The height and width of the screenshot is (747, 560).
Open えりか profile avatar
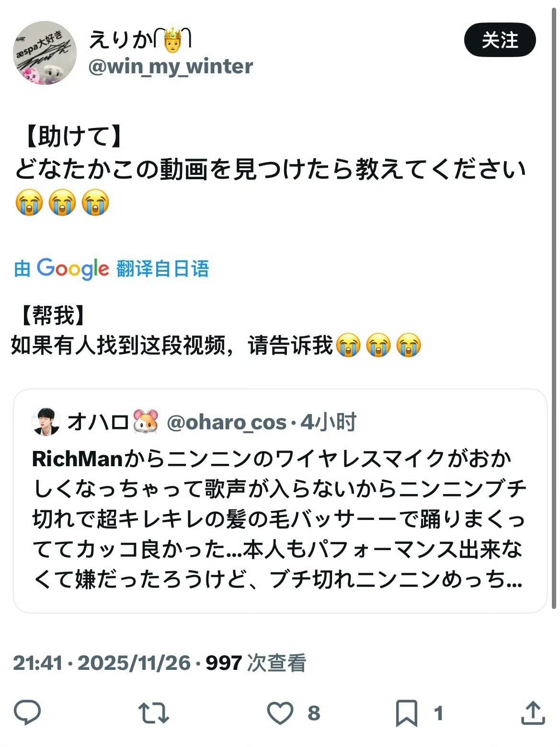point(45,53)
